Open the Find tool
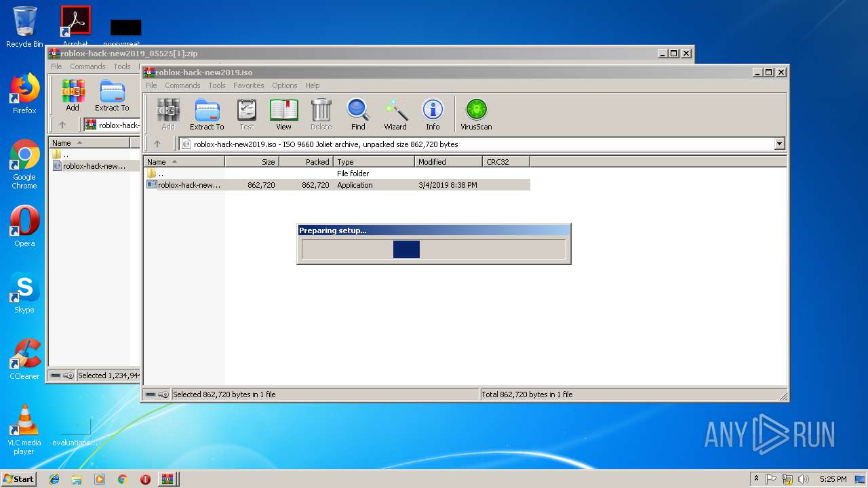 pos(358,115)
